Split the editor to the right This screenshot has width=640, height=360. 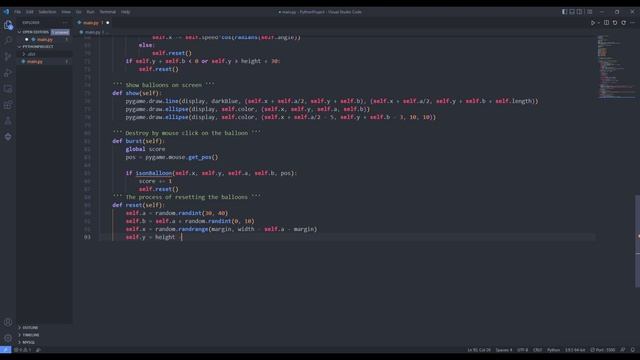coord(606,23)
